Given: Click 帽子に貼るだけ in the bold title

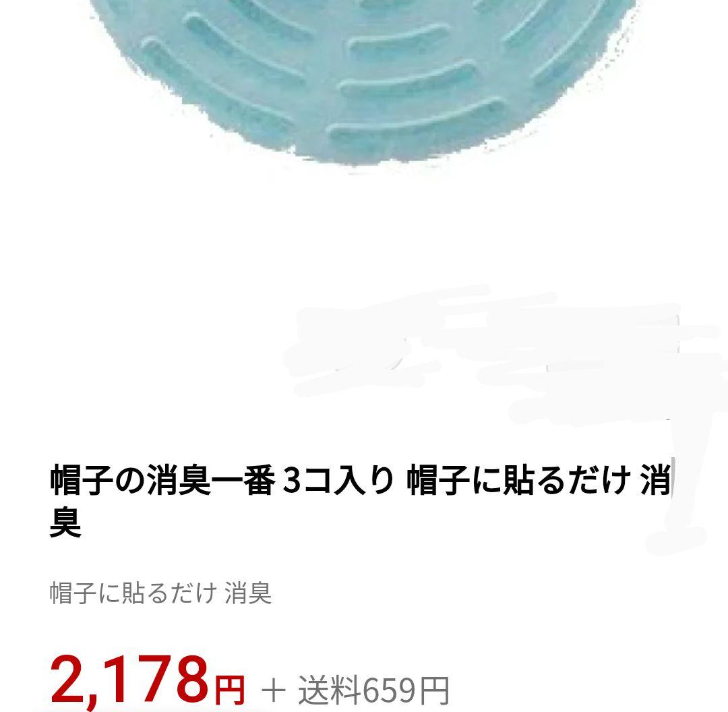Looking at the screenshot, I should click(519, 481).
